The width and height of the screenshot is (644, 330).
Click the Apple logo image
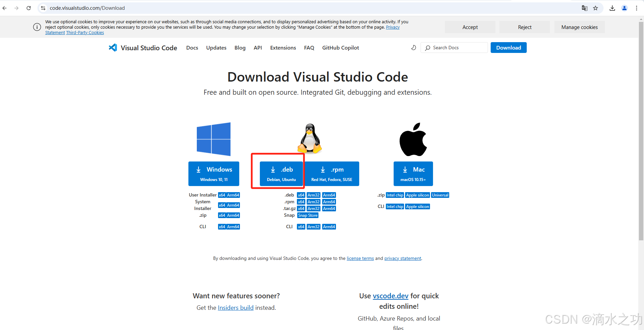pos(413,139)
